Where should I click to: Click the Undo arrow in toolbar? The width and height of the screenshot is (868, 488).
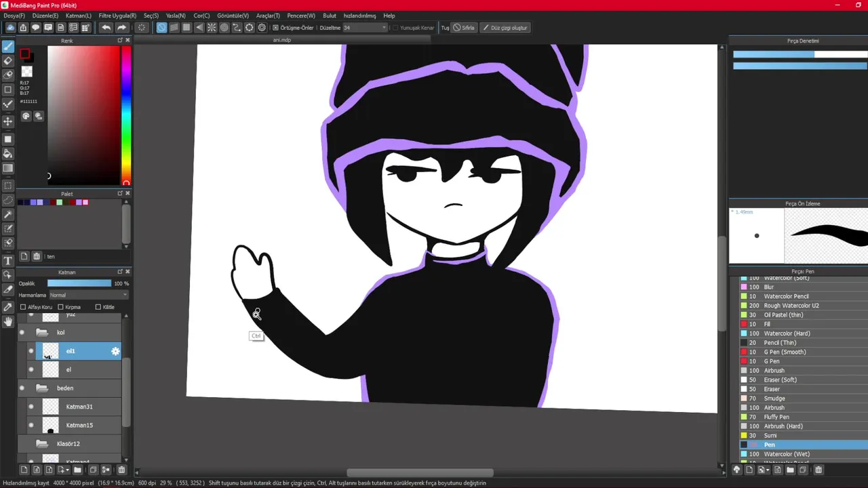(106, 28)
